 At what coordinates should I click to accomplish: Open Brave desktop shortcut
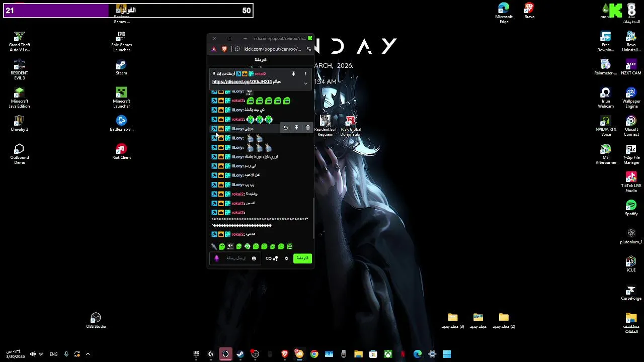pyautogui.click(x=529, y=11)
